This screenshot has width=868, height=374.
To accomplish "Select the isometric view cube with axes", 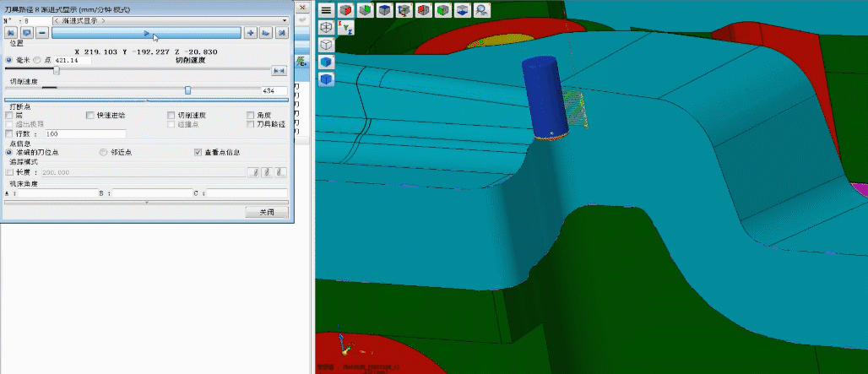I will coord(404,10).
